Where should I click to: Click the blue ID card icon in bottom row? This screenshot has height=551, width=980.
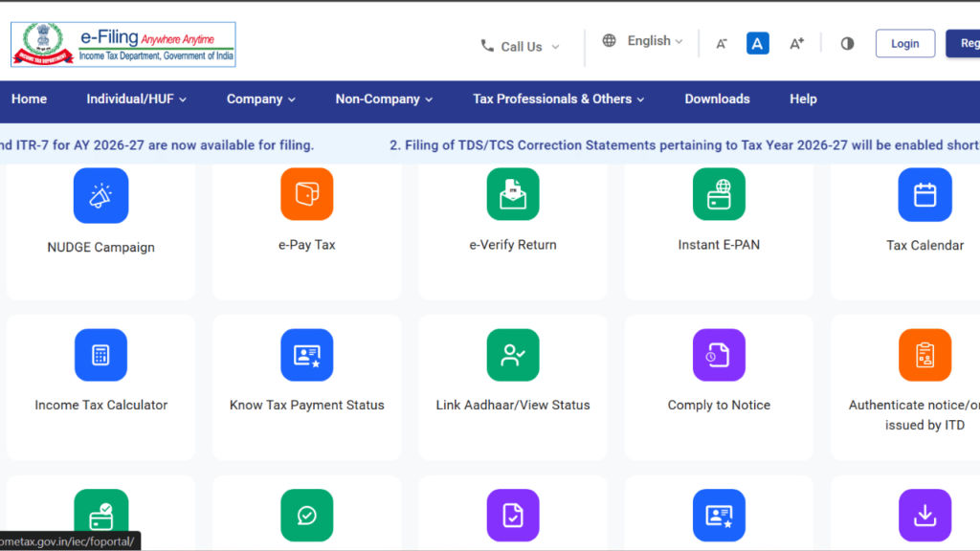[x=719, y=516]
